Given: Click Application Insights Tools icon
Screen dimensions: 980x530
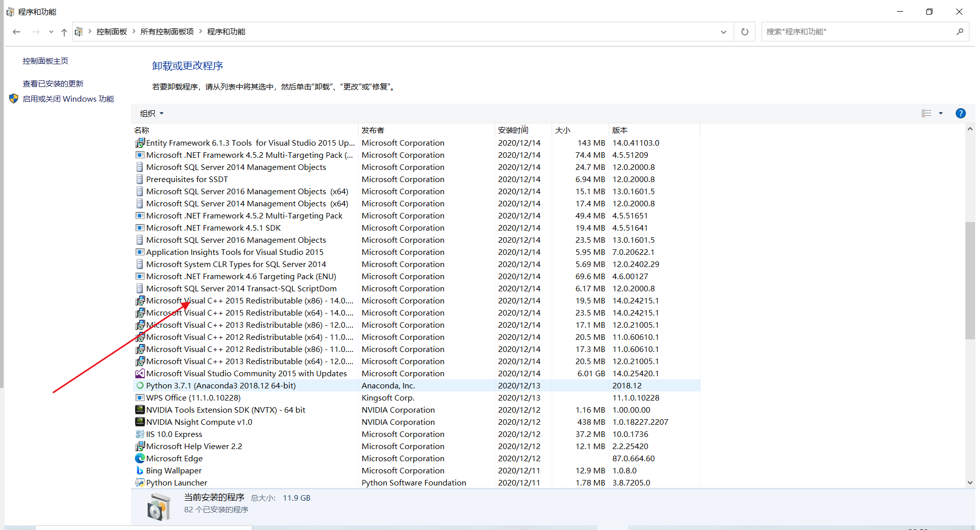Looking at the screenshot, I should (x=140, y=252).
